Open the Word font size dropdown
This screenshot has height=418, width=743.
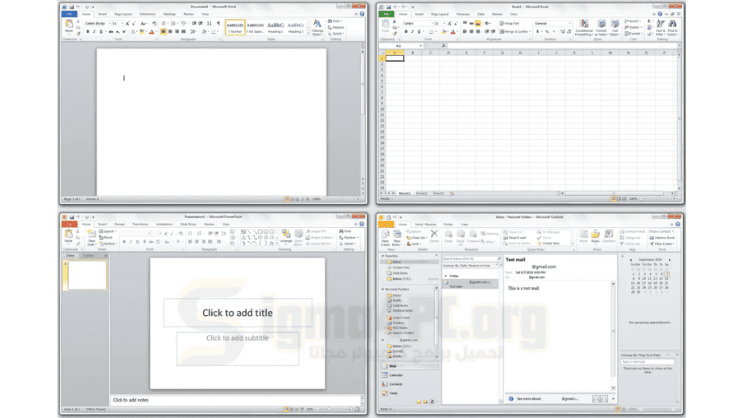point(122,23)
